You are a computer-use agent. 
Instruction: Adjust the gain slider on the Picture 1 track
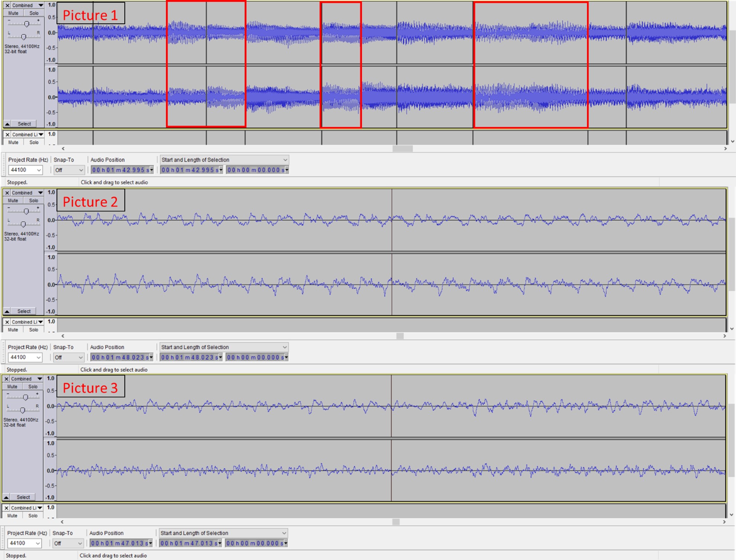26,24
